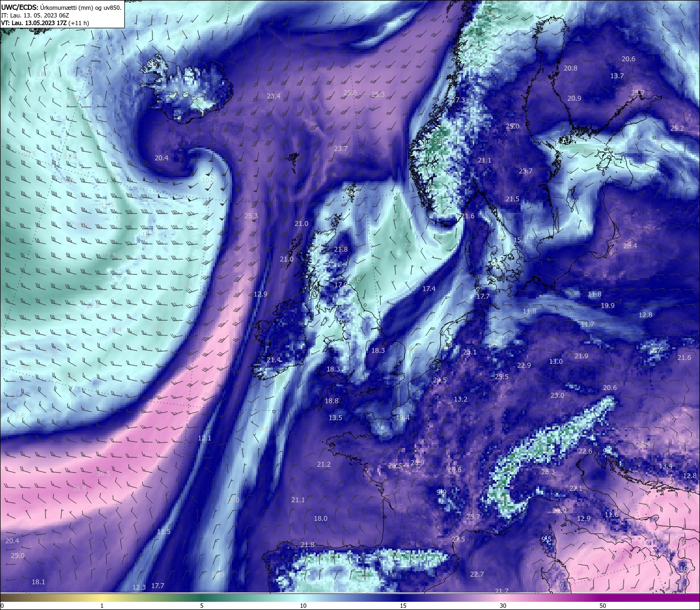Click the colorbar tick label 5
Viewport: 700px width, 610px height.
pyautogui.click(x=202, y=606)
